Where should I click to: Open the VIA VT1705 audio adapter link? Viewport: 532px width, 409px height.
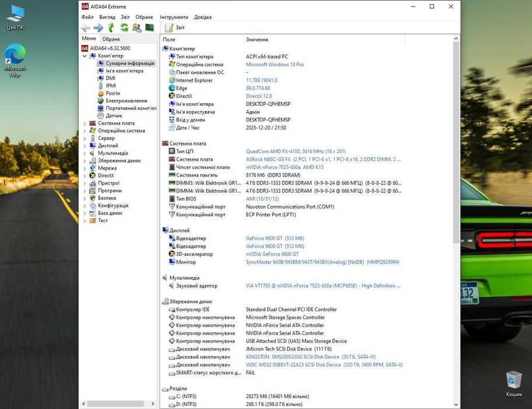(323, 286)
